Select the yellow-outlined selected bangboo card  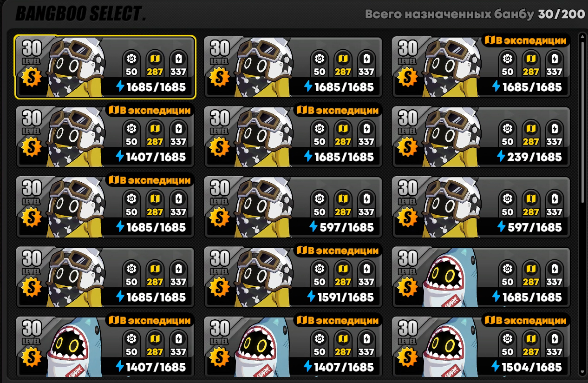pyautogui.click(x=105, y=67)
